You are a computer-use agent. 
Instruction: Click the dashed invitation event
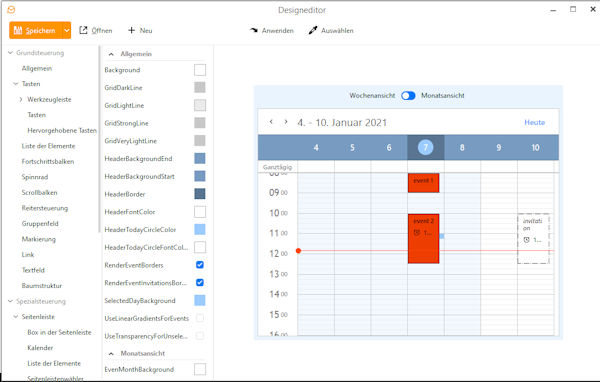pyautogui.click(x=533, y=239)
